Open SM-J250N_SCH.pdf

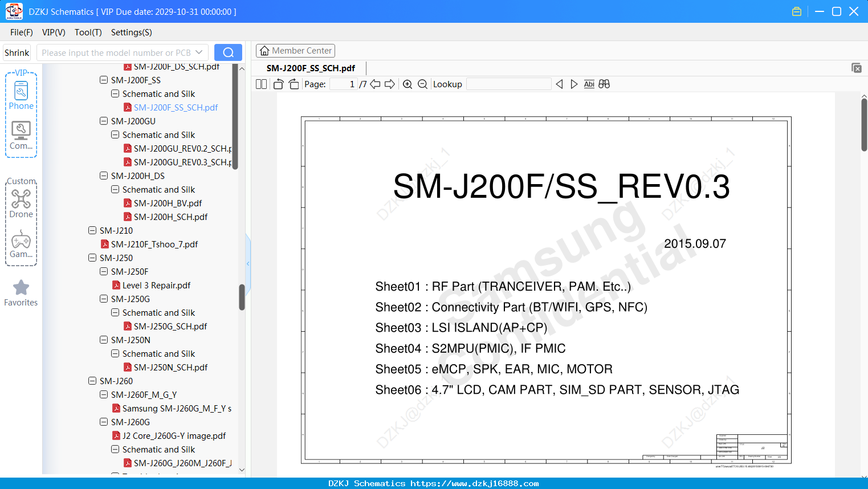(x=170, y=367)
